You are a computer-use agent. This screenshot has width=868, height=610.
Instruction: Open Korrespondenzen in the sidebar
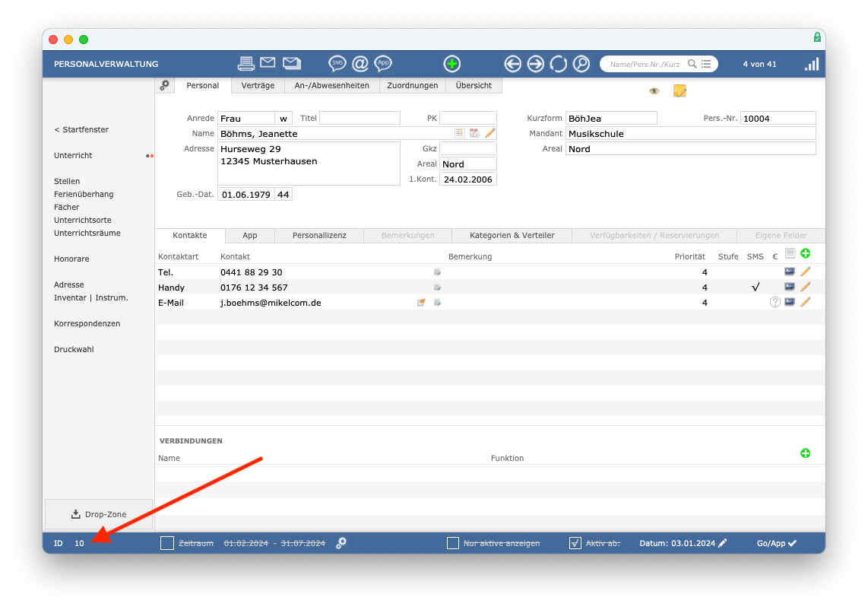87,323
